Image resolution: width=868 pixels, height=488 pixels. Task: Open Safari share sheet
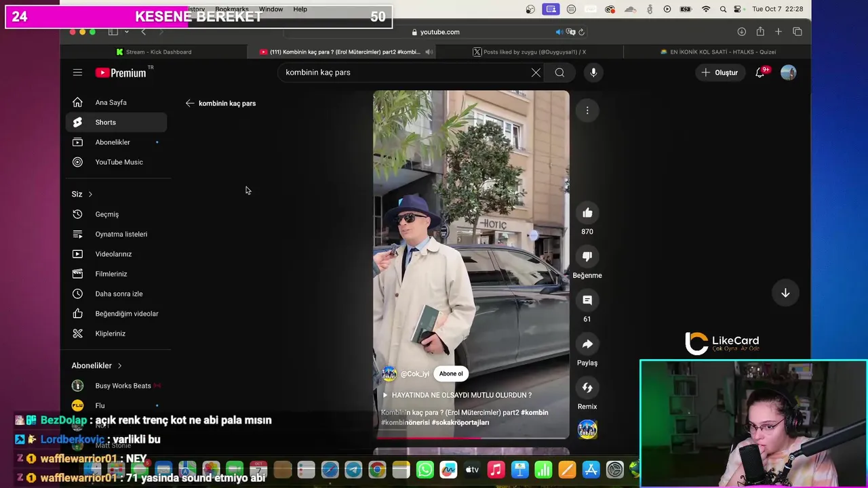point(760,31)
